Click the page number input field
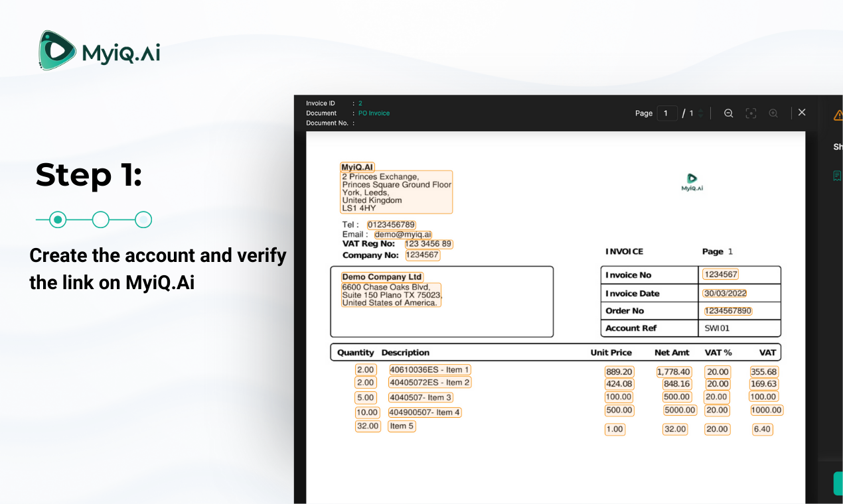 tap(667, 113)
